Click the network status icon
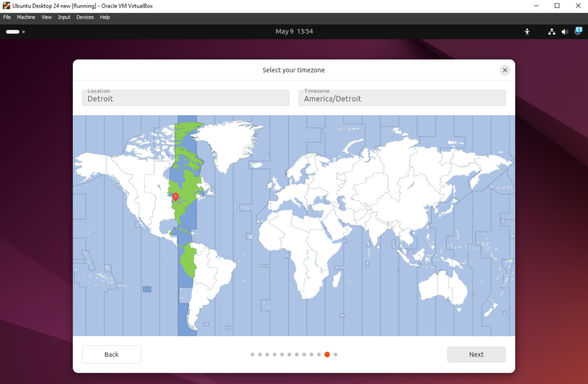The height and width of the screenshot is (384, 588). 552,32
